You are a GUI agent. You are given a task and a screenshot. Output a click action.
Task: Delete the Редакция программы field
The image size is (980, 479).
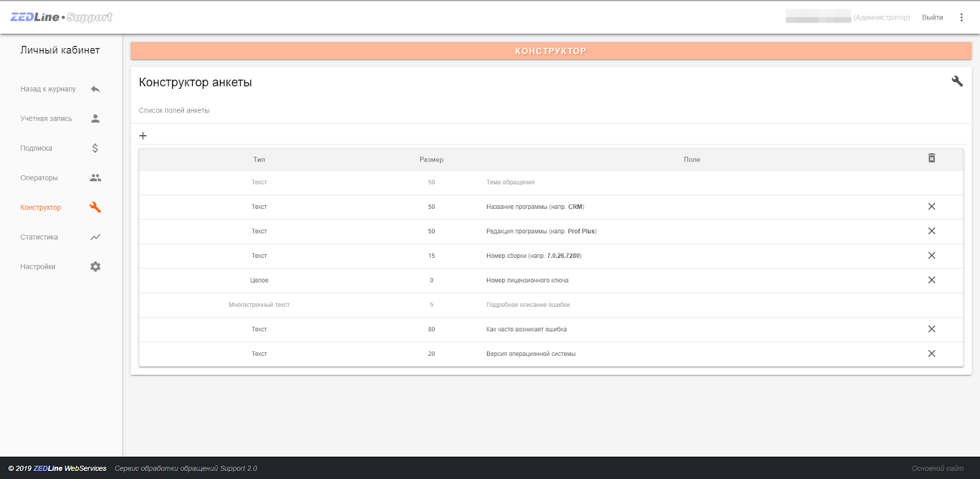point(932,231)
